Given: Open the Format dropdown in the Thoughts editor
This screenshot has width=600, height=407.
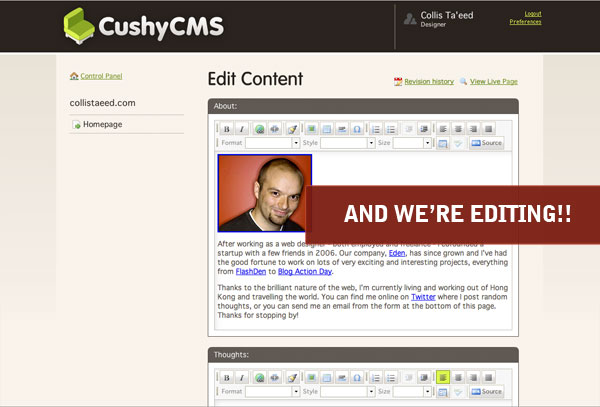Looking at the screenshot, I should 272,391.
